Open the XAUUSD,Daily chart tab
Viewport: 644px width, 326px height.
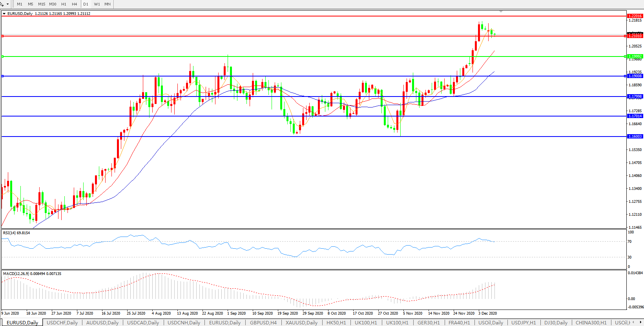301,323
